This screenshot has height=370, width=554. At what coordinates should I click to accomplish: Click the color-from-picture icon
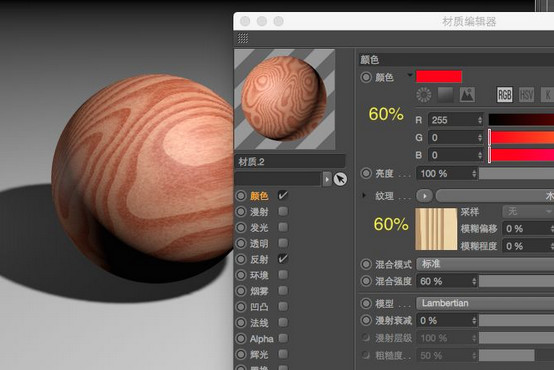(x=467, y=95)
